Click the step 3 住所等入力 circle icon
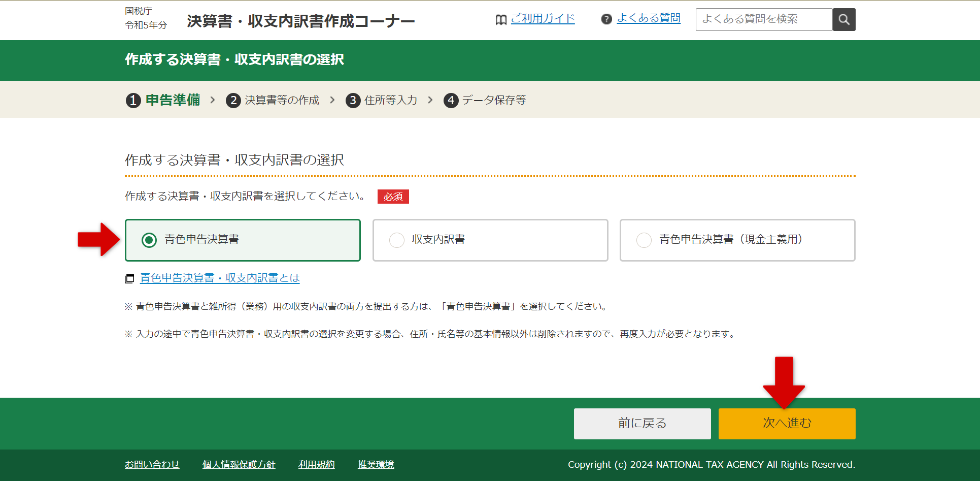This screenshot has width=980, height=481. pyautogui.click(x=353, y=100)
